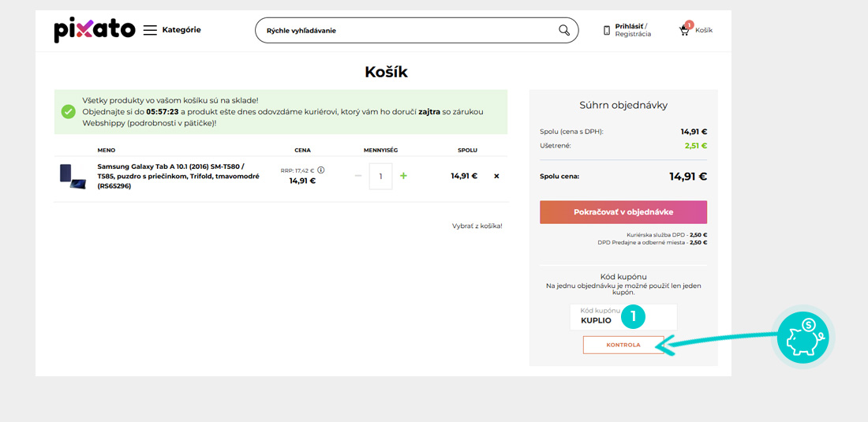Viewport: 868px width, 422px height.
Task: Click the CENA column header
Action: tap(302, 150)
